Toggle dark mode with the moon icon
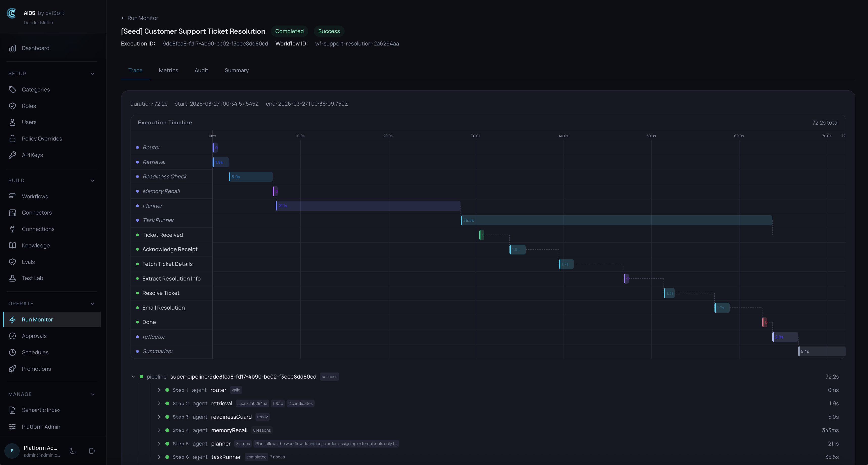 [x=72, y=451]
